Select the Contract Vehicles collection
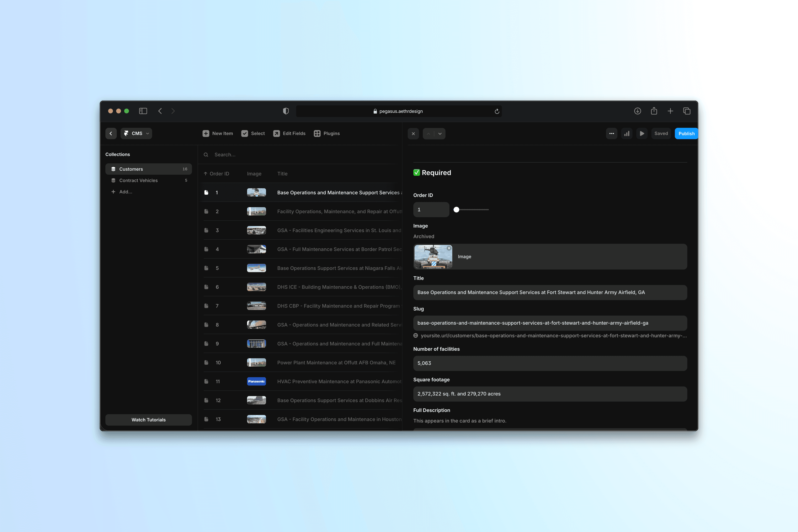The height and width of the screenshot is (532, 798). click(138, 181)
